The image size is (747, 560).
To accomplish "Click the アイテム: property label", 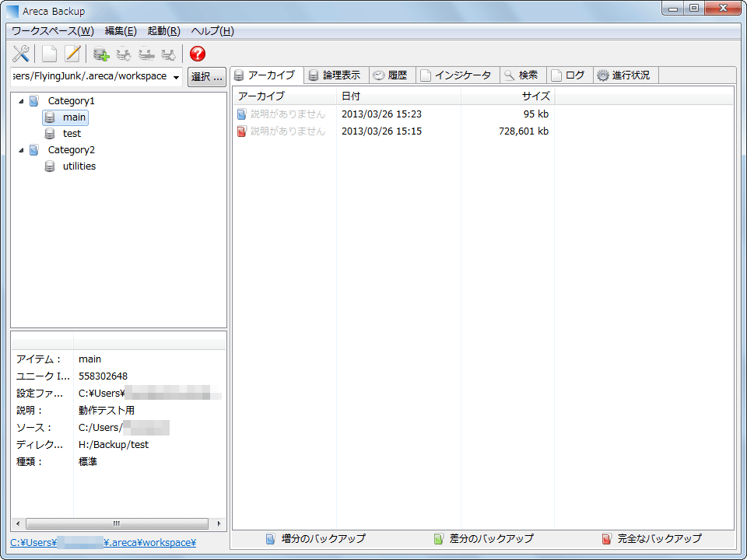I will tap(39, 359).
